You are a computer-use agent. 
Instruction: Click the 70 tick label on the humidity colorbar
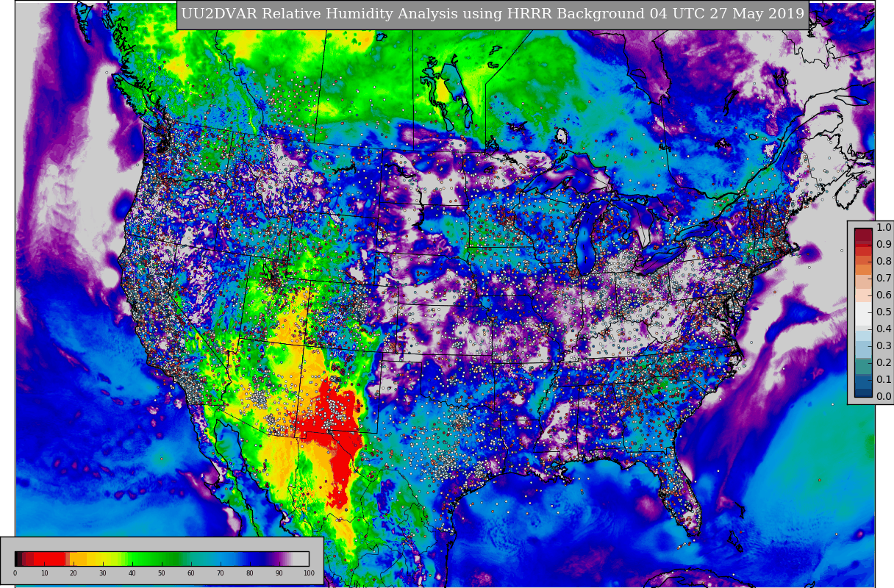(x=221, y=573)
